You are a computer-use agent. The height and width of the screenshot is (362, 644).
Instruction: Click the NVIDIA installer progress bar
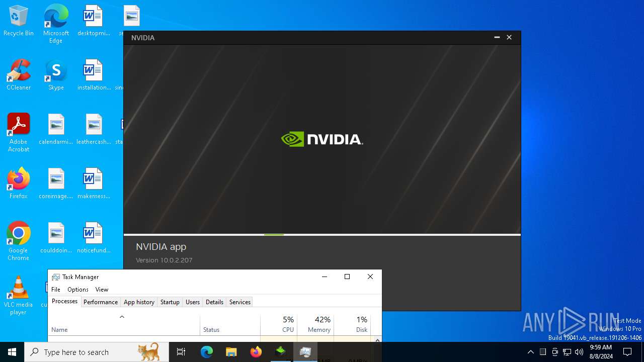point(322,235)
